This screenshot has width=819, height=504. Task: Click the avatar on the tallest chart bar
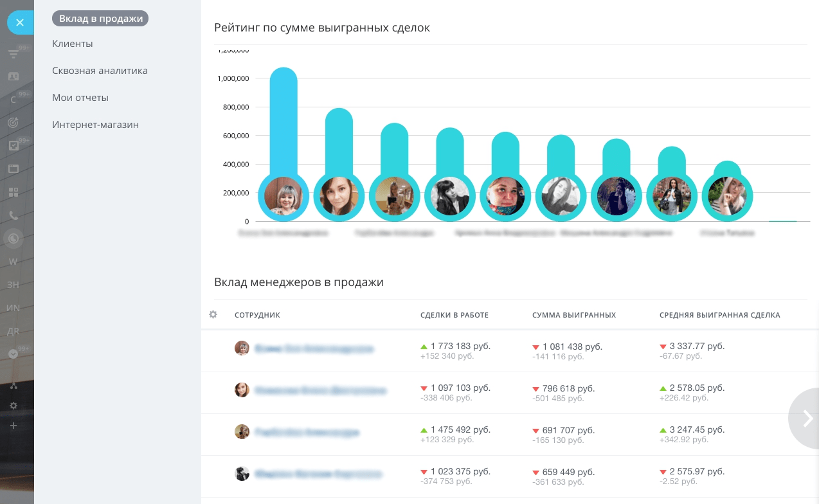(283, 196)
